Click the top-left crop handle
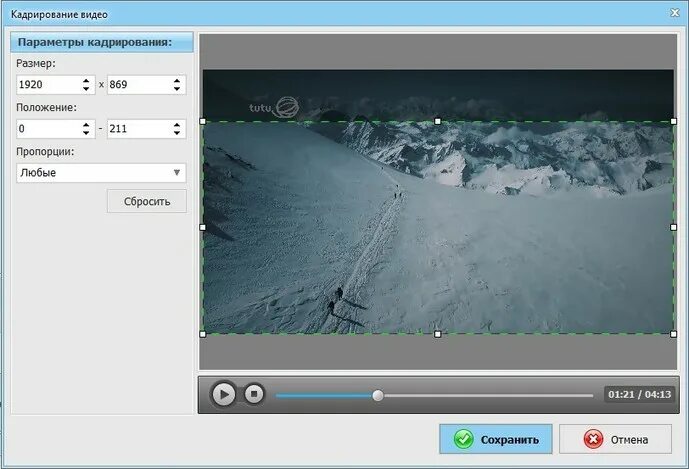This screenshot has height=469, width=689. [x=203, y=121]
